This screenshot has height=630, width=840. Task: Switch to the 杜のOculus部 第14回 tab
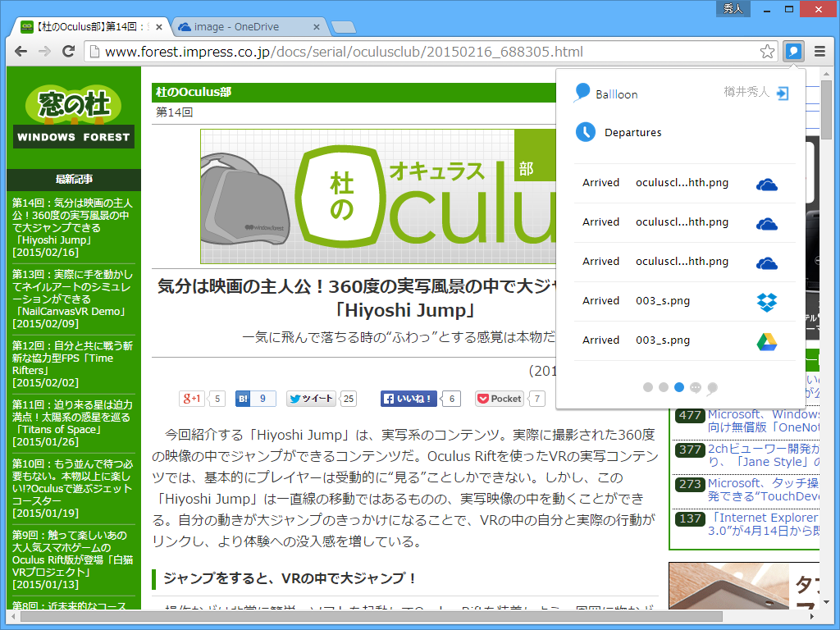click(91, 27)
